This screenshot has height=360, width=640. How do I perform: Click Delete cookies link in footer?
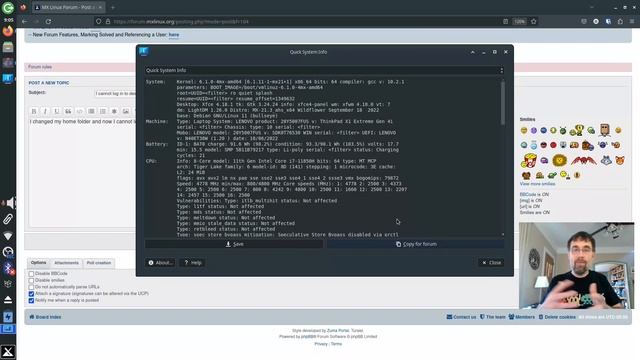[x=557, y=317]
